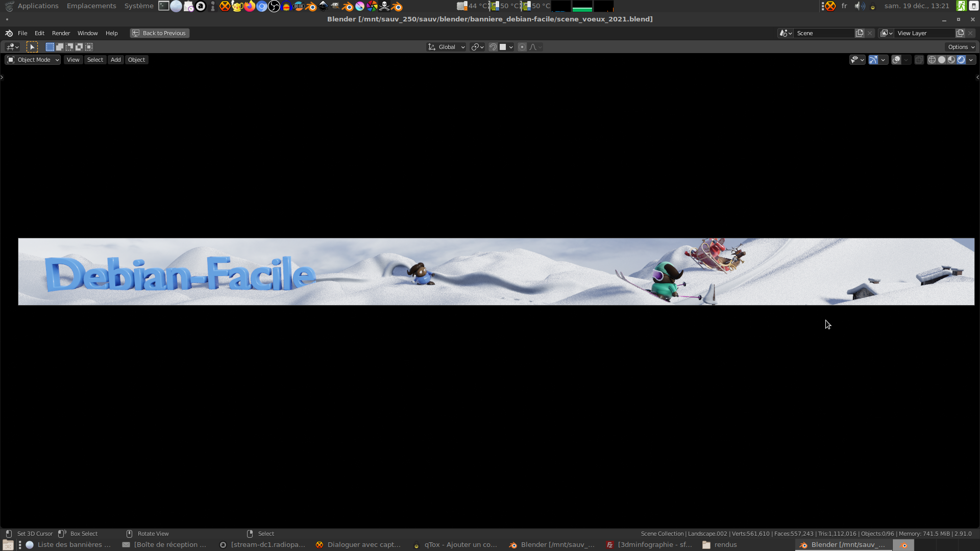Switch to Material Preview shading
Viewport: 980px width, 551px height.
(x=951, y=60)
